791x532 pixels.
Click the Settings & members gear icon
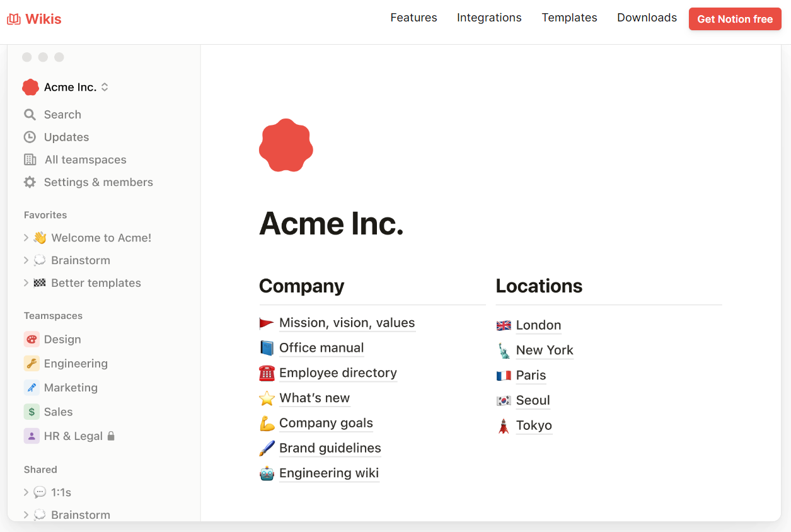(x=30, y=183)
